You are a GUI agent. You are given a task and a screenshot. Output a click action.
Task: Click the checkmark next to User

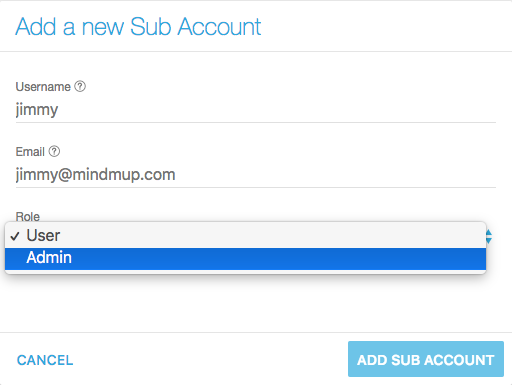15,236
